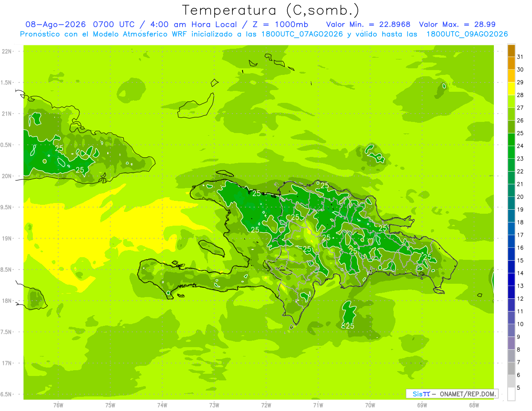Pick the teal swatch between 19 and 20
This screenshot has width=532, height=411.
click(x=511, y=203)
